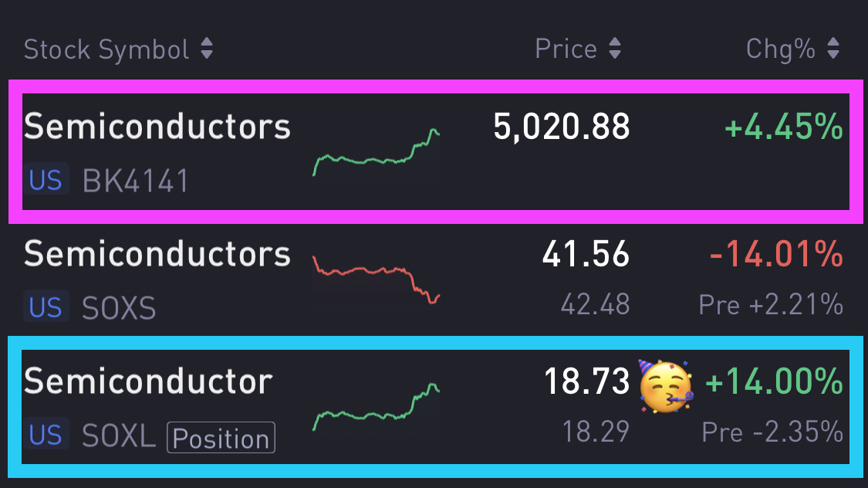The height and width of the screenshot is (488, 868).
Task: Click the party face emoji icon
Action: click(666, 385)
